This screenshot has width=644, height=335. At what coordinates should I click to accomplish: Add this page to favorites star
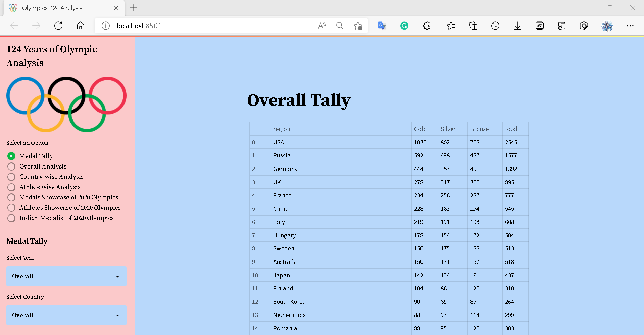pos(358,26)
